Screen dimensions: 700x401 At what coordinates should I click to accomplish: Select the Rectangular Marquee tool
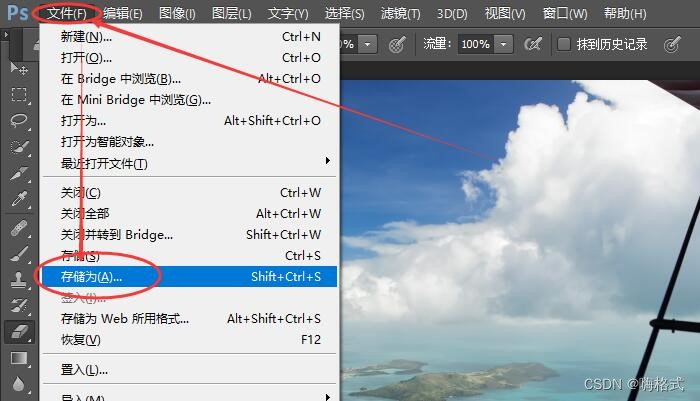(19, 95)
